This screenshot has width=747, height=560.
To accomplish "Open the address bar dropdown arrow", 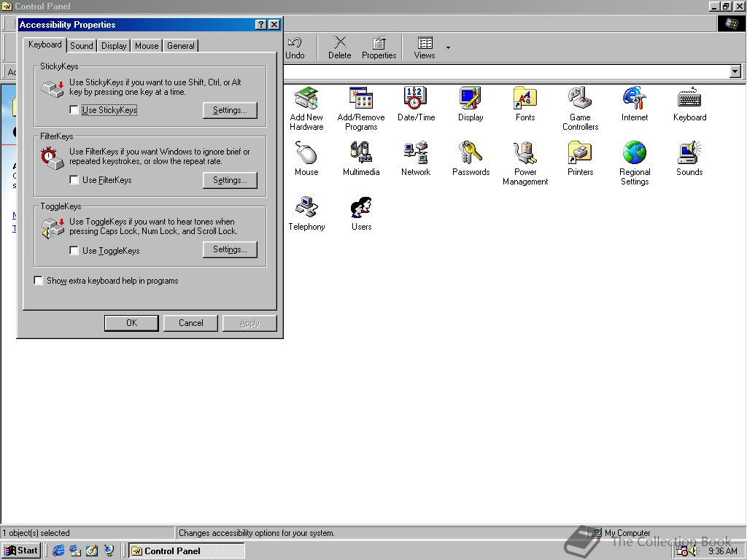I will [735, 72].
